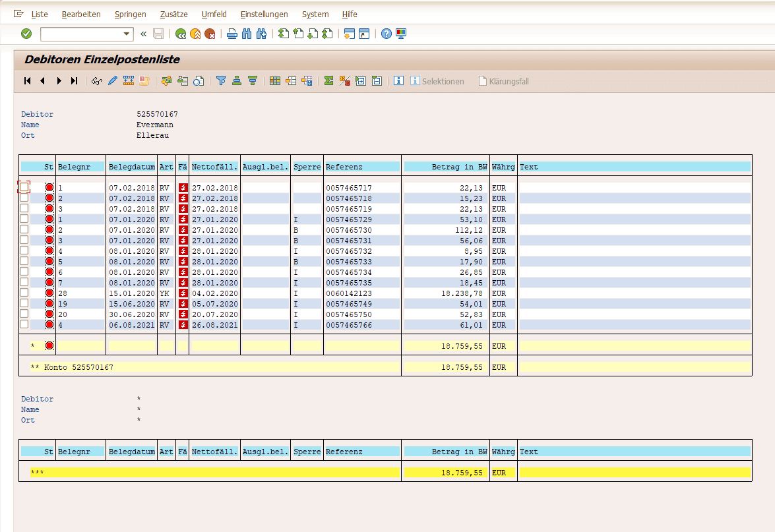This screenshot has height=532, width=775.
Task: Click the Display Sum (Σ) icon
Action: click(x=328, y=80)
